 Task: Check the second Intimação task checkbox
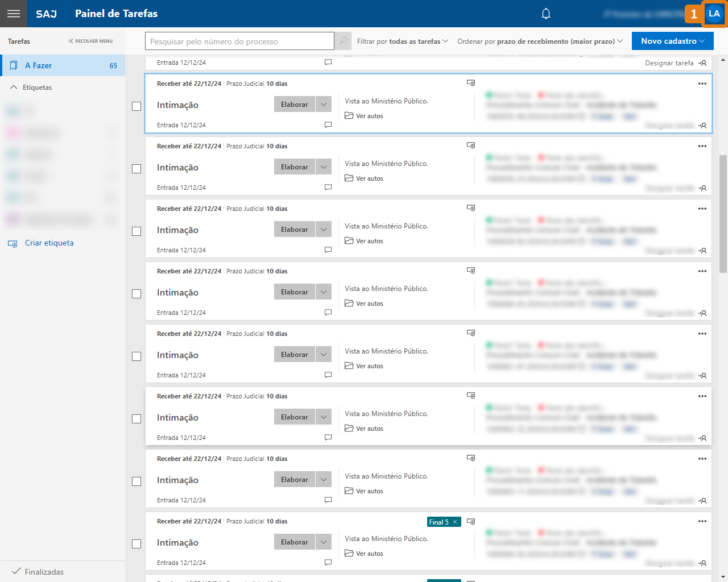click(136, 169)
